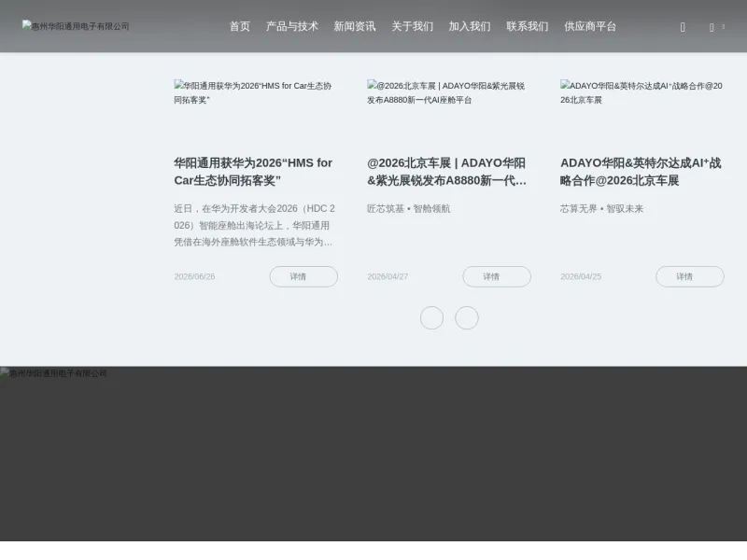Click the date 2026/04/25
The height and width of the screenshot is (560, 747).
(581, 276)
